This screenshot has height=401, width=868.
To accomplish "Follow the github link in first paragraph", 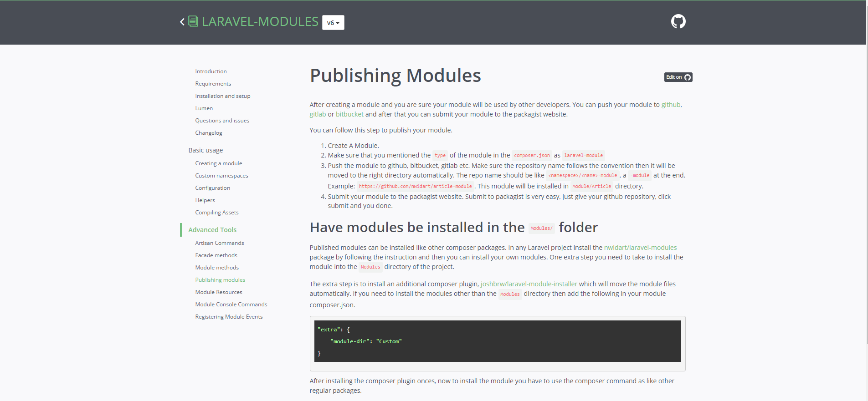I will (x=671, y=105).
